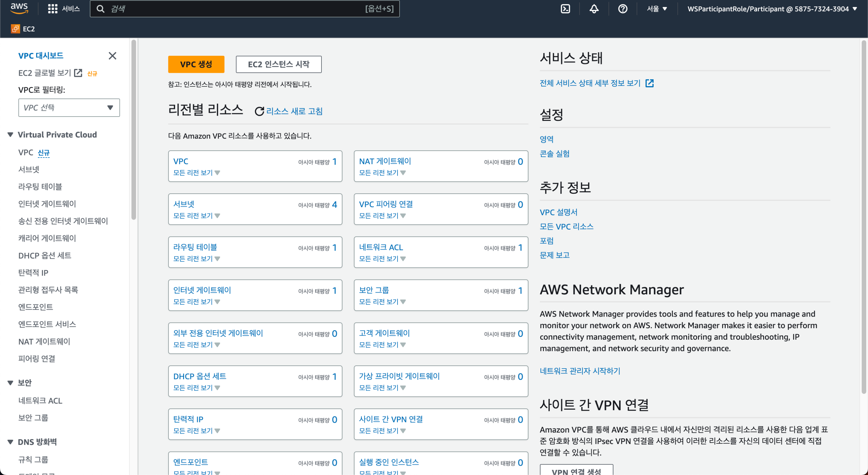Select 피어링 연결 in the sidebar
Image resolution: width=868 pixels, height=475 pixels.
[37, 359]
